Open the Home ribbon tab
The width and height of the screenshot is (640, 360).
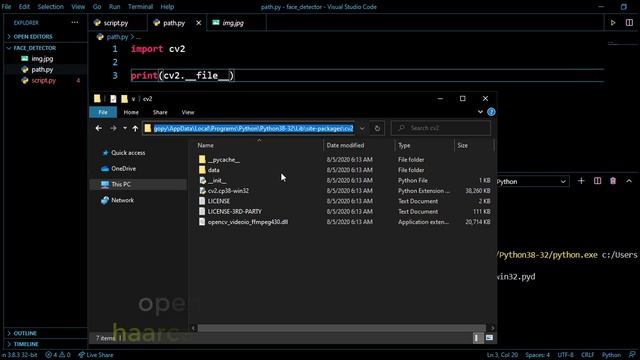[131, 112]
